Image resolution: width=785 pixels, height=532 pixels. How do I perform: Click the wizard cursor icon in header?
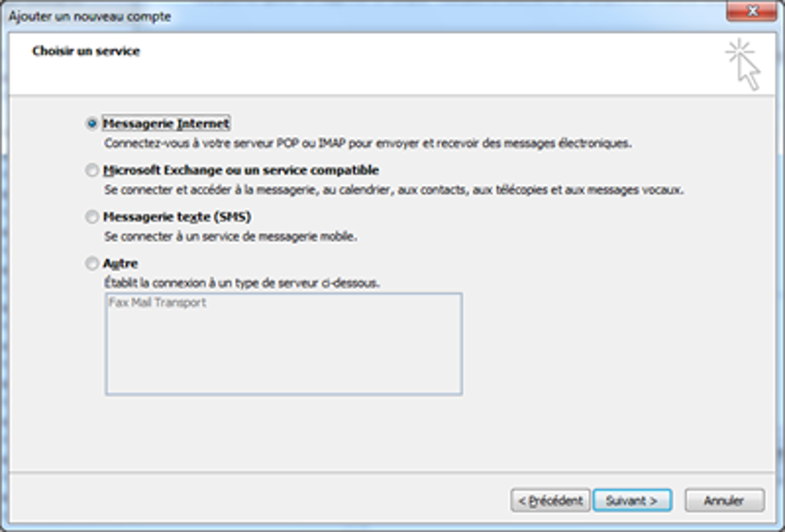(743, 64)
